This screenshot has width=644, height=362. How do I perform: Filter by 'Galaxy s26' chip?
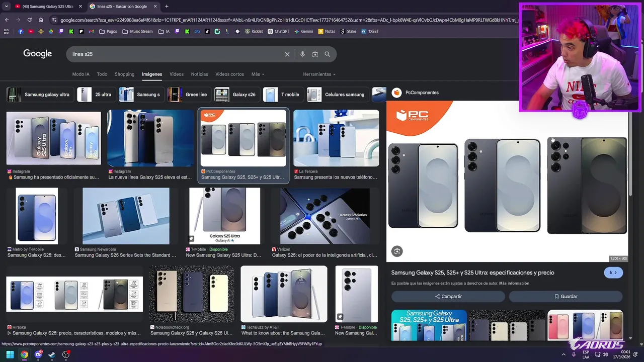(x=237, y=95)
